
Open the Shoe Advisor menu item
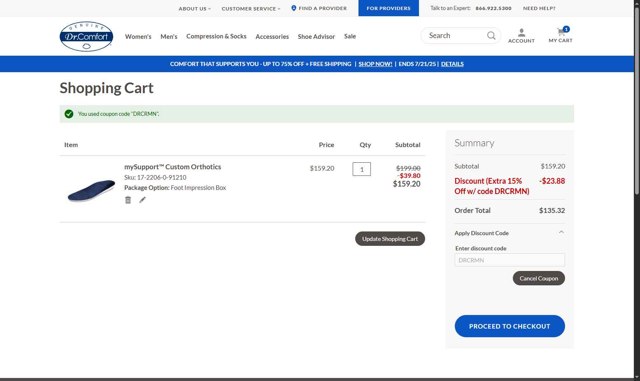[316, 36]
